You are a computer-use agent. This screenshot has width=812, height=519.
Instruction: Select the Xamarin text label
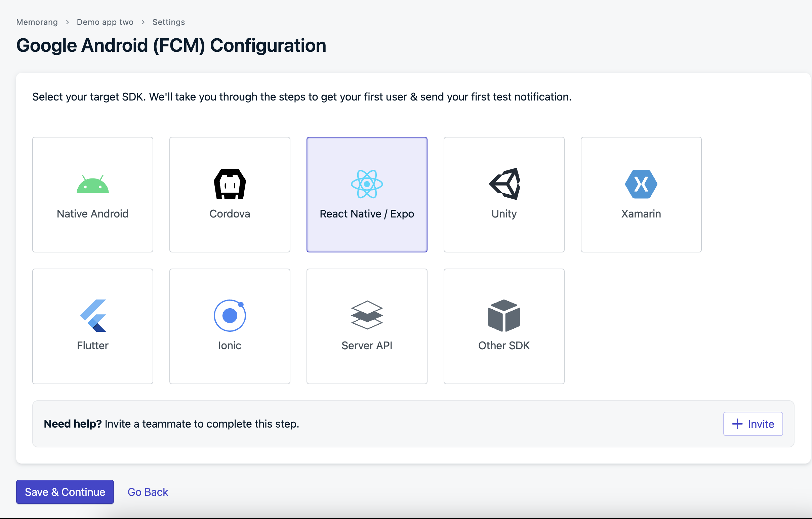pos(641,214)
